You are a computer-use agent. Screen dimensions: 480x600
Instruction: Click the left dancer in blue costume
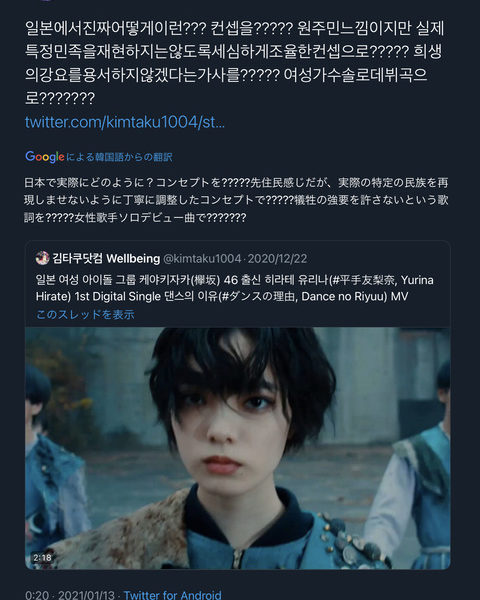[52, 467]
